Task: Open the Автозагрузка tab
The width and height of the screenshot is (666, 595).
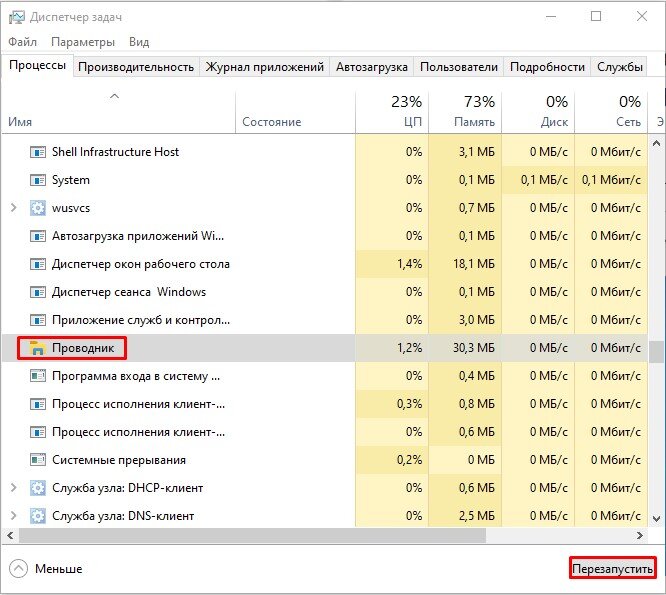Action: [x=372, y=67]
